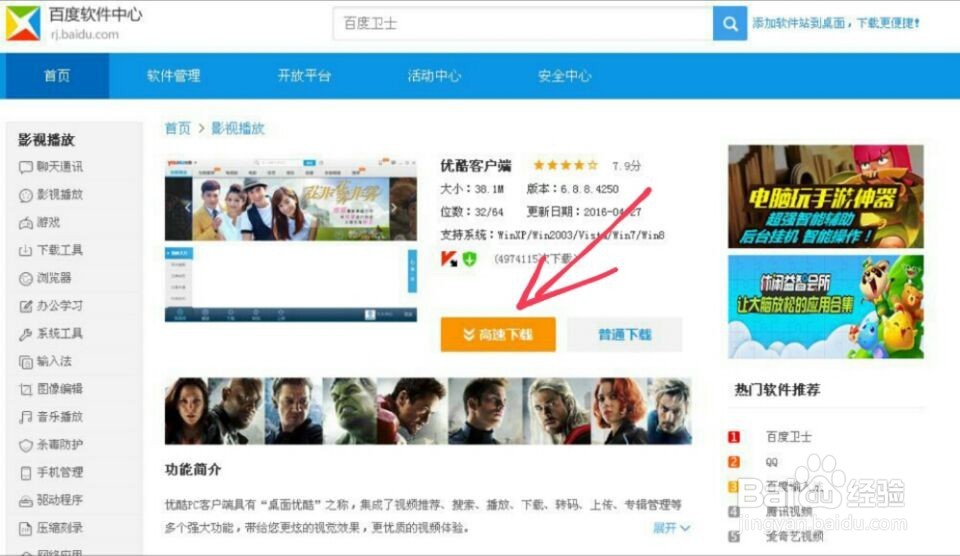Open 系统工具 category in sidebar
The image size is (960, 556).
pyautogui.click(x=60, y=334)
